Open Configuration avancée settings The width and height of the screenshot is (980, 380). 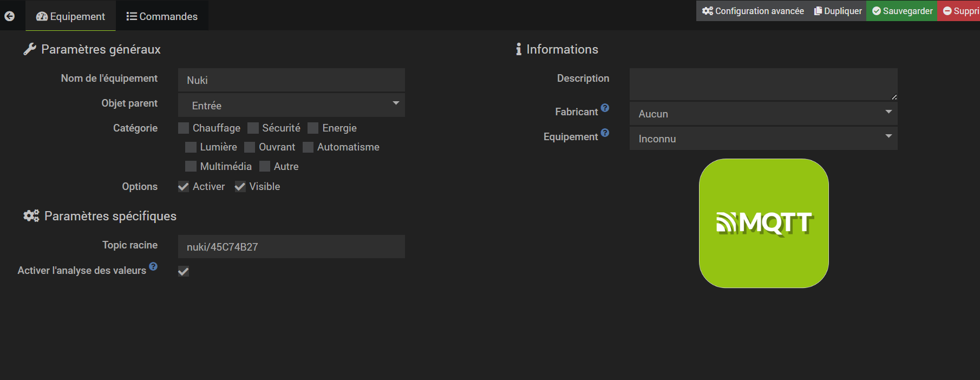(x=753, y=11)
